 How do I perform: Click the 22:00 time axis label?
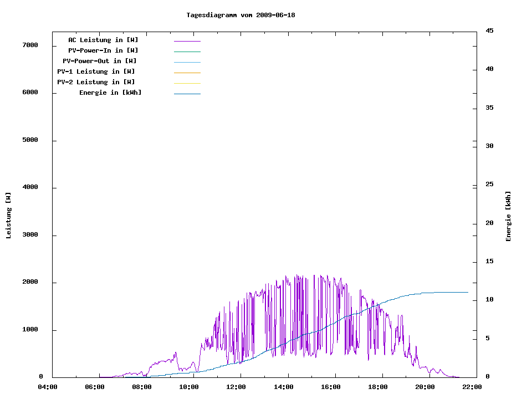pyautogui.click(x=472, y=387)
